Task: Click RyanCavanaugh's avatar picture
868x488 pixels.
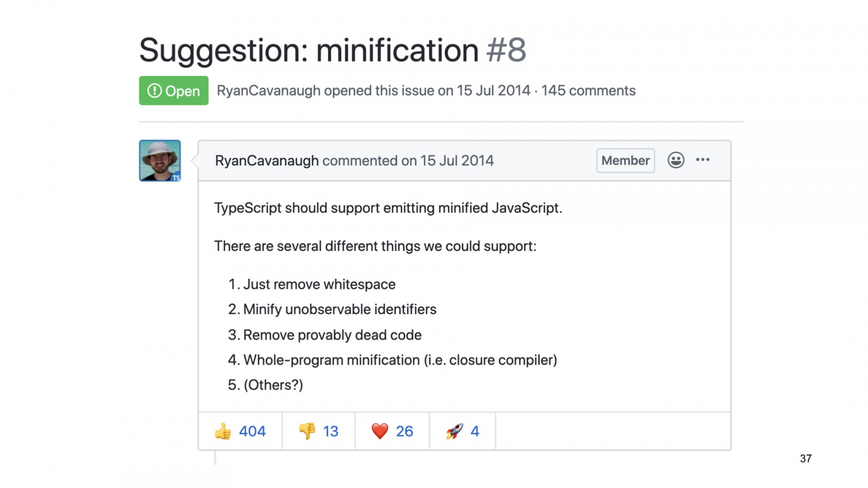Action: click(x=159, y=160)
